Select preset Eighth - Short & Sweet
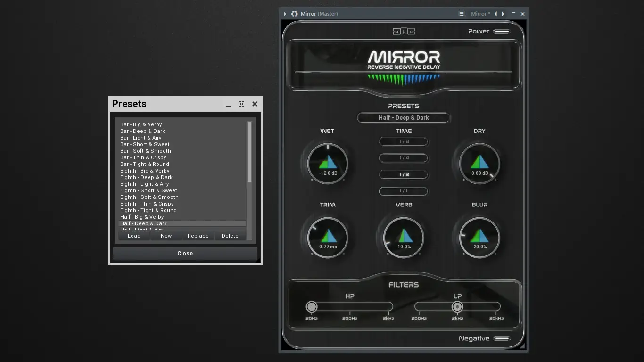The height and width of the screenshot is (362, 644). tap(182, 190)
